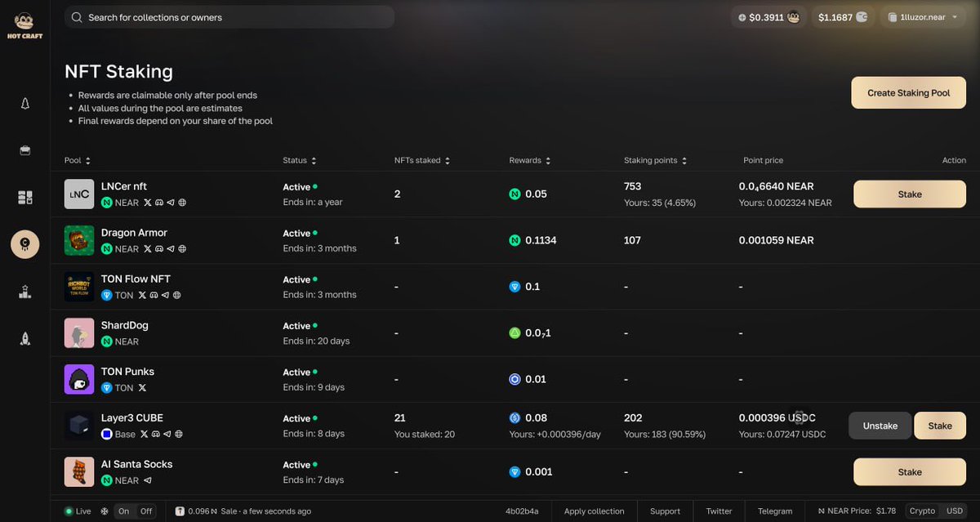Open Twitter link in footer

(719, 511)
